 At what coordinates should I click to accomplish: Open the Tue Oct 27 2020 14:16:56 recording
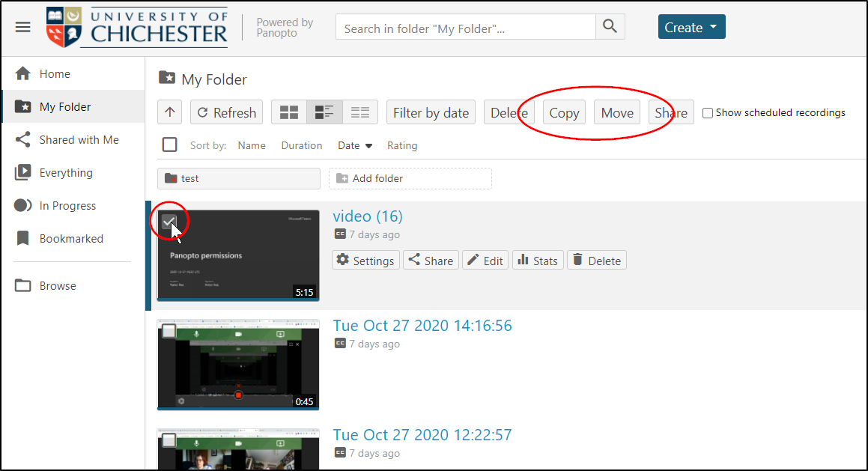(422, 326)
